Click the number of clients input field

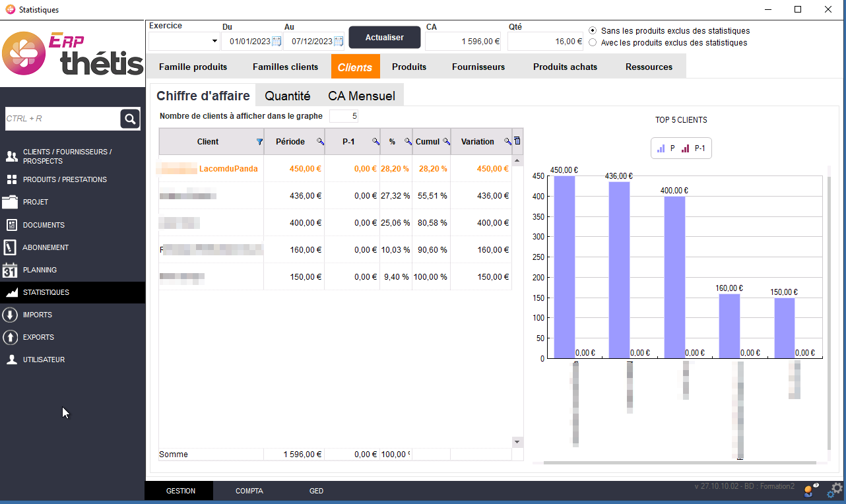click(343, 116)
